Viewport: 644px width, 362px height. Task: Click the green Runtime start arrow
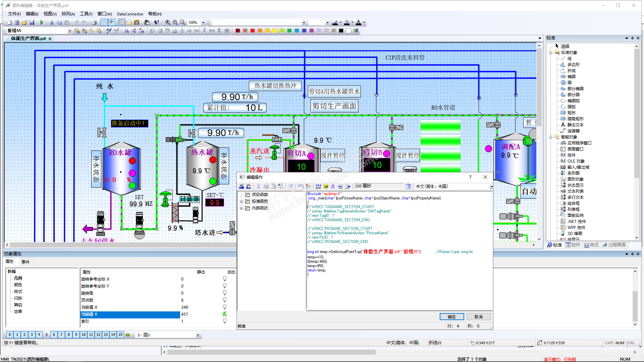[x=42, y=22]
